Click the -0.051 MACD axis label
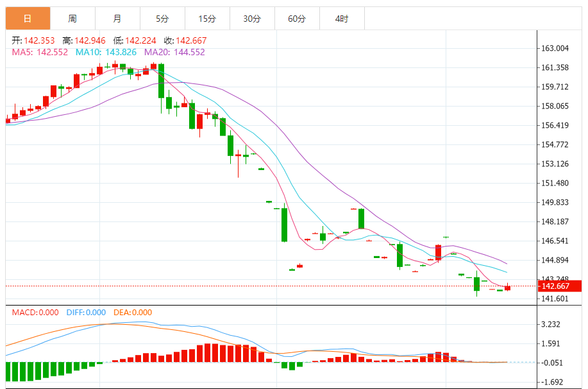Image resolution: width=588 pixels, height=389 pixels. coord(551,363)
